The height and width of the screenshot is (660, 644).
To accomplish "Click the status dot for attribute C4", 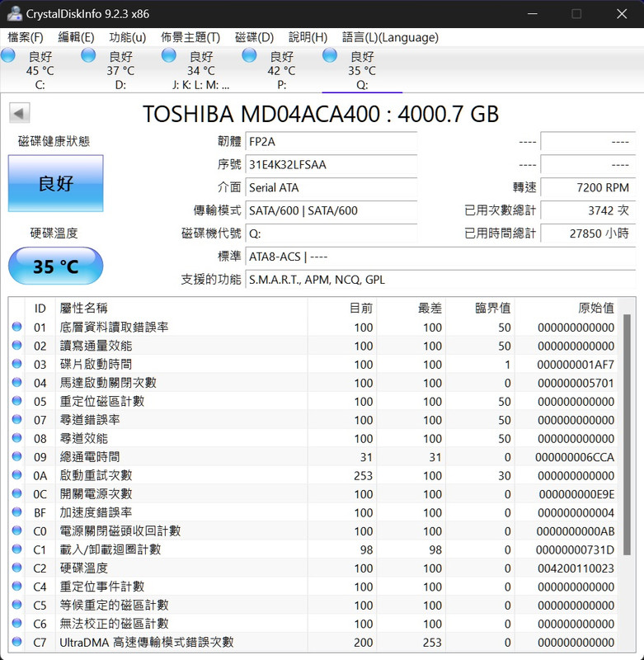I will [x=16, y=586].
